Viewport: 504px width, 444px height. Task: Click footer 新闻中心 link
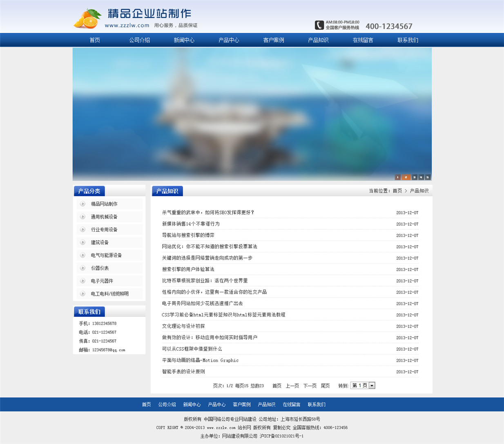coord(192,405)
